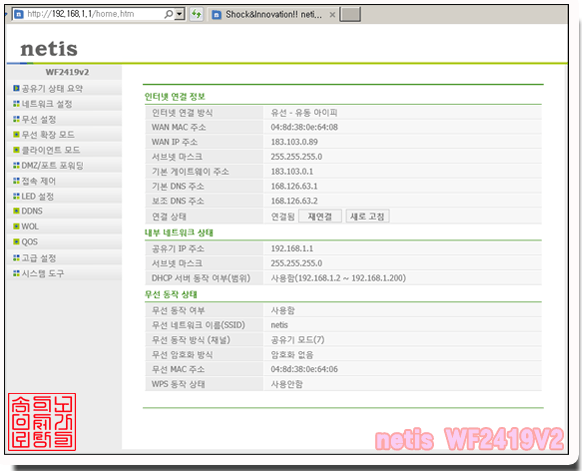Viewport: 582px width, 471px height.
Task: Click the 내부 네트워크 상태 section heading
Action: coord(179,233)
